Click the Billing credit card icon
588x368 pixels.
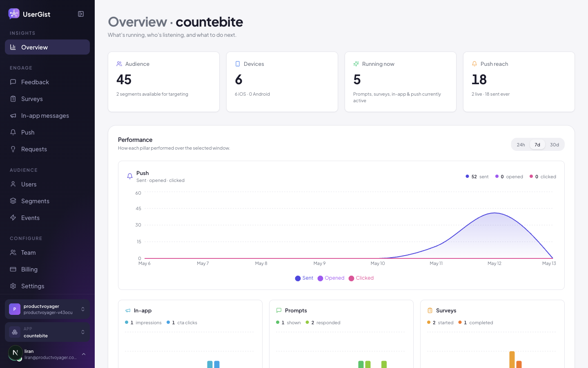click(x=13, y=269)
